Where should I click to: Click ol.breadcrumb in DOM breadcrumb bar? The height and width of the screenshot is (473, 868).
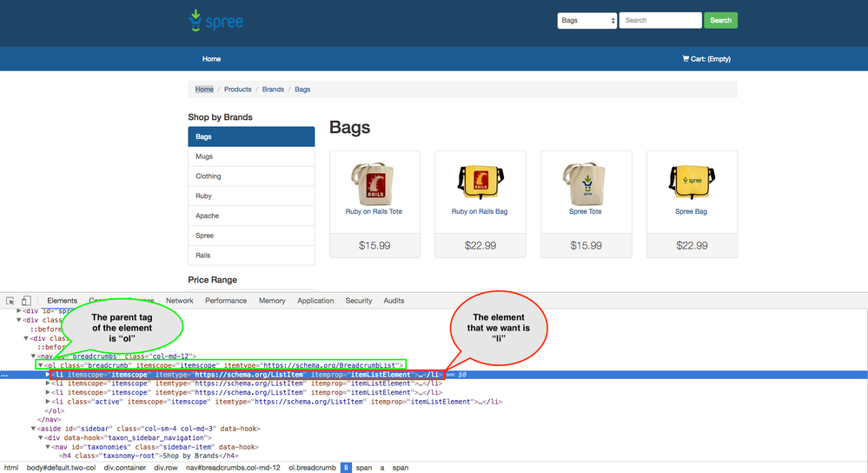click(312, 468)
